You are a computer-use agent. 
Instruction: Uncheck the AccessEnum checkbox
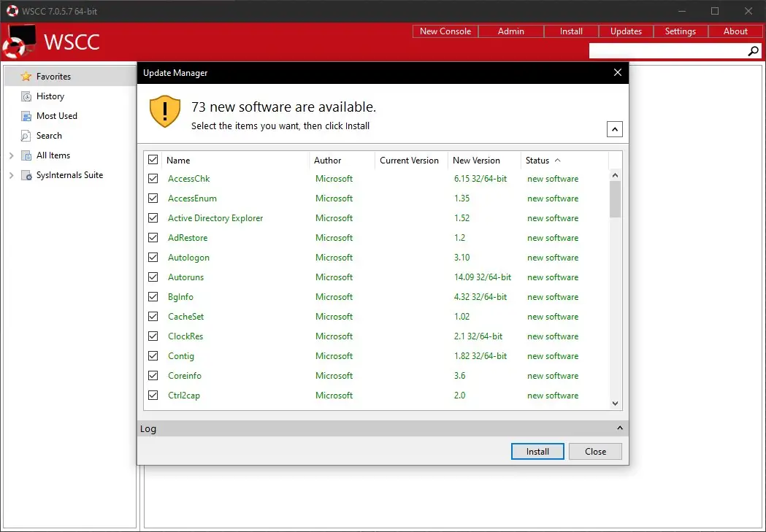point(153,198)
